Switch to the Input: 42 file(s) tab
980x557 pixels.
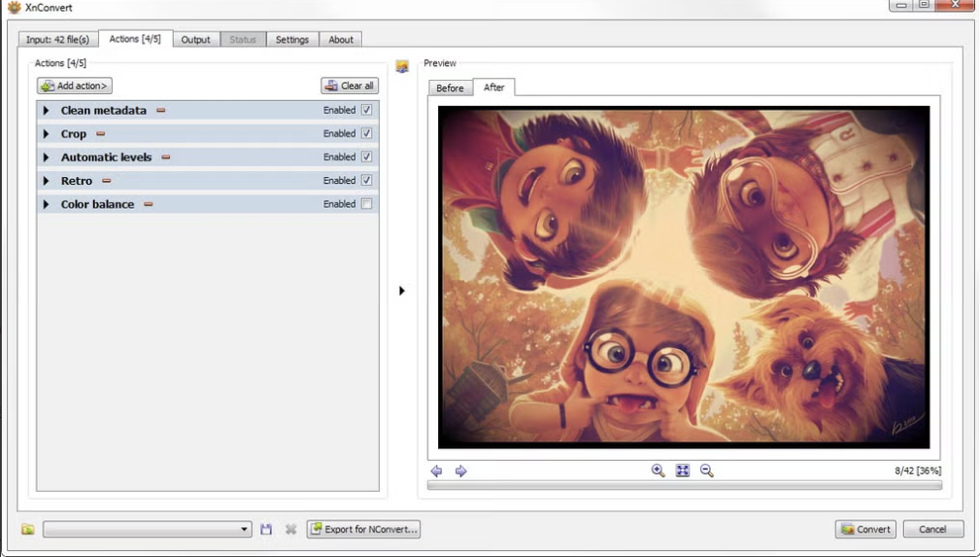(57, 40)
